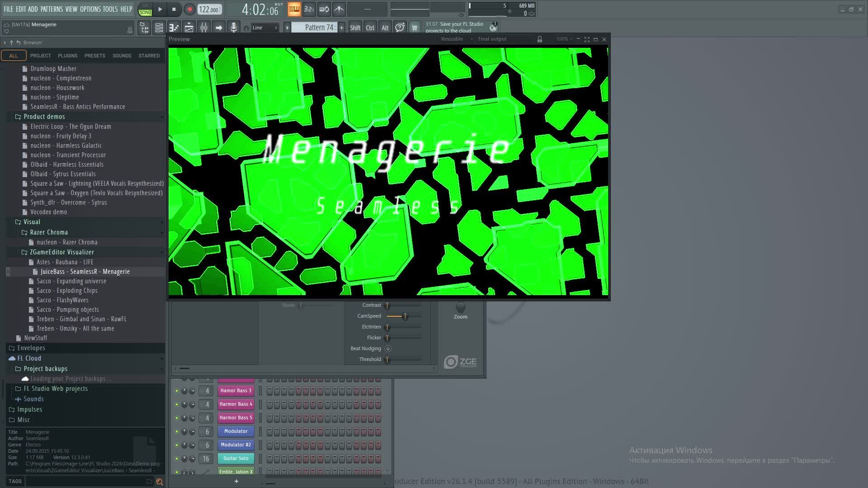Viewport: 868px width, 488px height.
Task: Open the help assistant icon
Action: (x=400, y=28)
